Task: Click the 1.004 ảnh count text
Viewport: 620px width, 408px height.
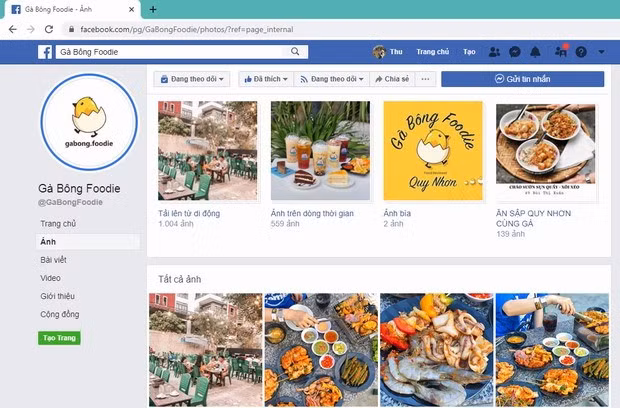Action: click(x=176, y=224)
